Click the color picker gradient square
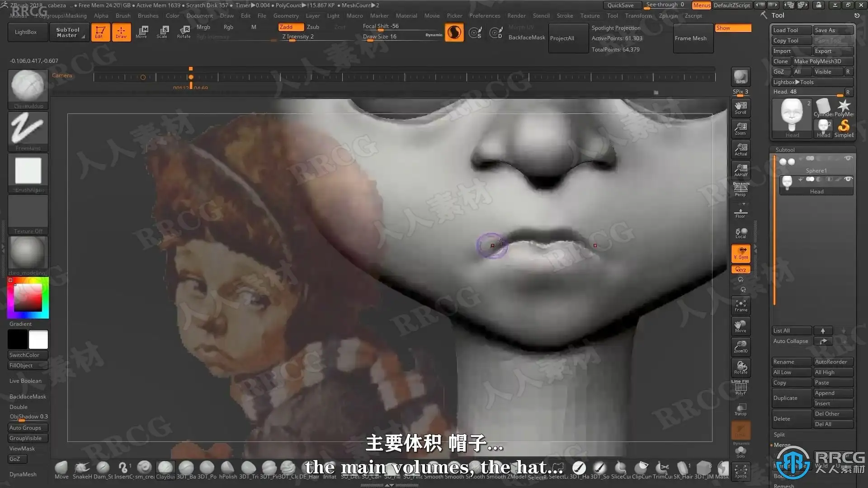868x488 pixels. pyautogui.click(x=28, y=297)
